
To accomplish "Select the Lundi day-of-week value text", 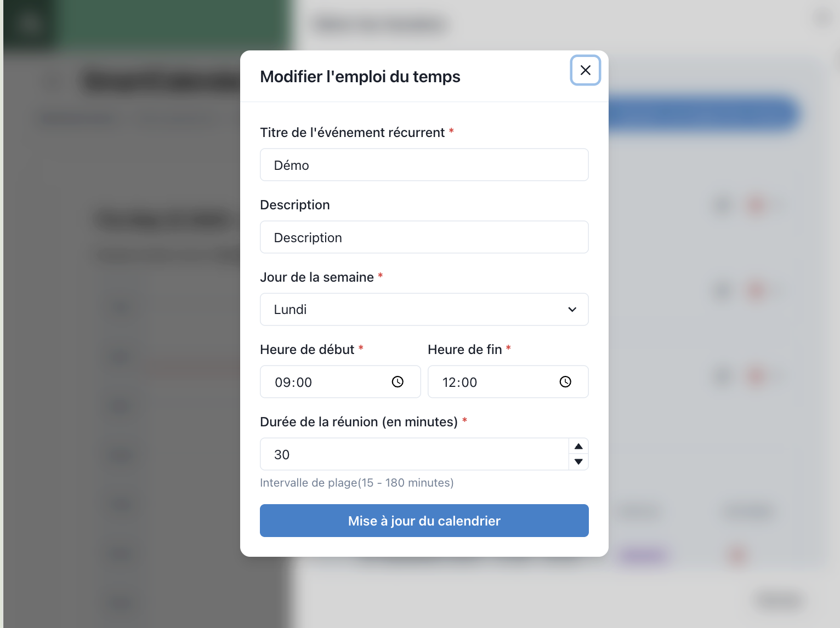I will [x=290, y=310].
